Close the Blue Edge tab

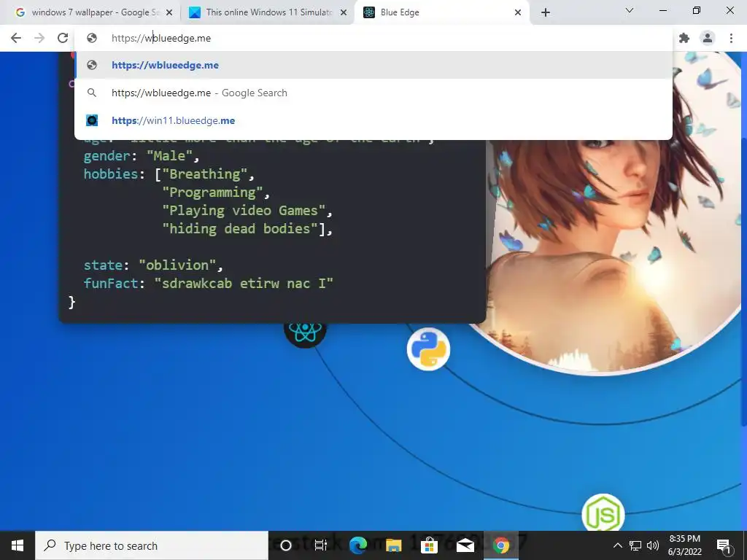point(518,13)
